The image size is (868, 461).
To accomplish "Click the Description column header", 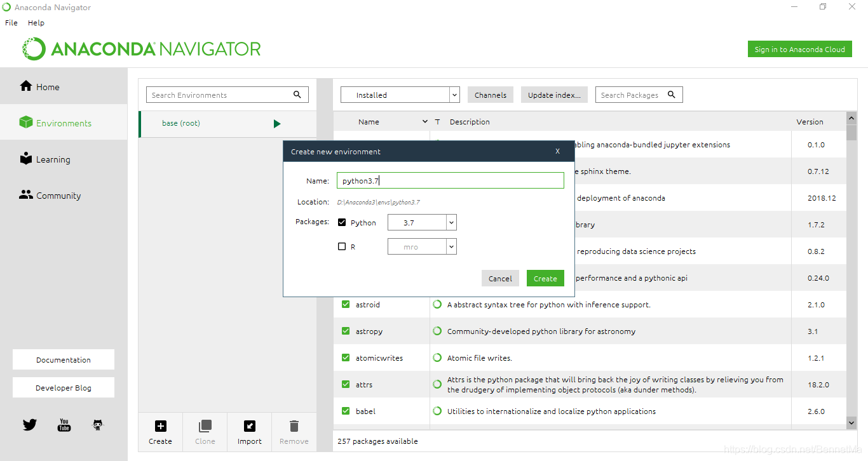I will tap(470, 122).
